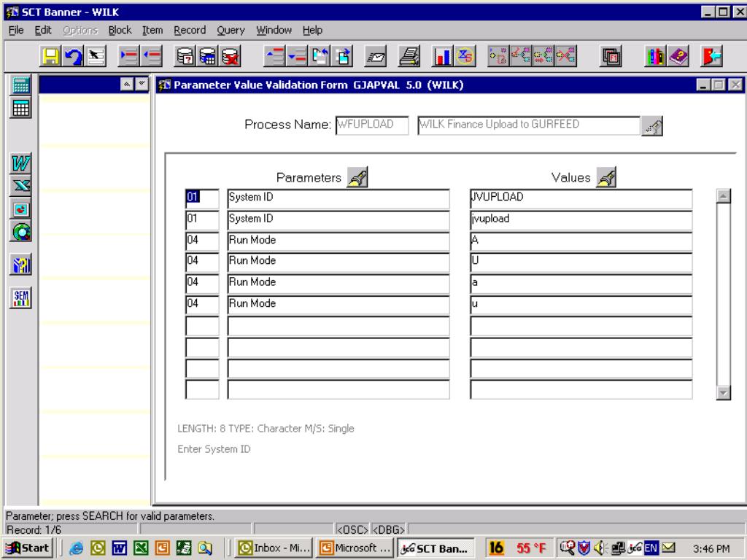
Task: Click the Previous Block toolbar icon
Action: coord(320,56)
